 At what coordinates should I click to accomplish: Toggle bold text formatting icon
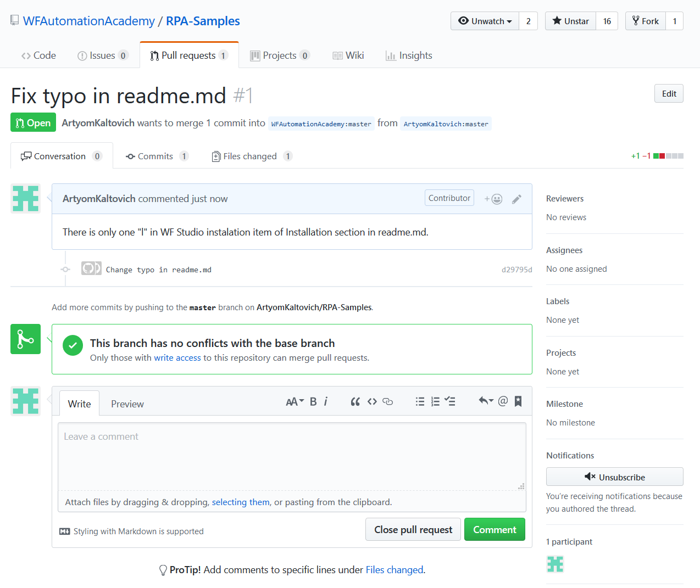pyautogui.click(x=313, y=402)
